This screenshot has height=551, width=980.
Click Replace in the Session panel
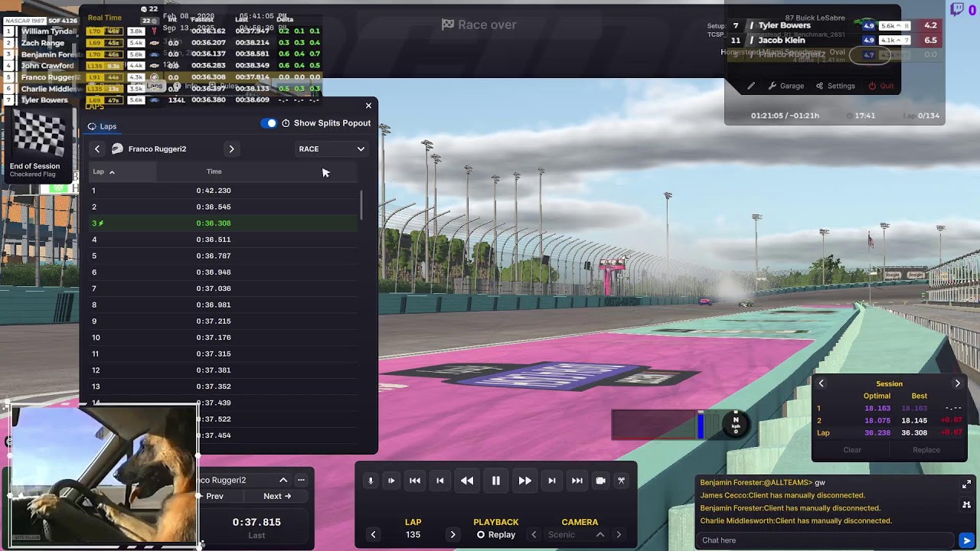tap(926, 450)
